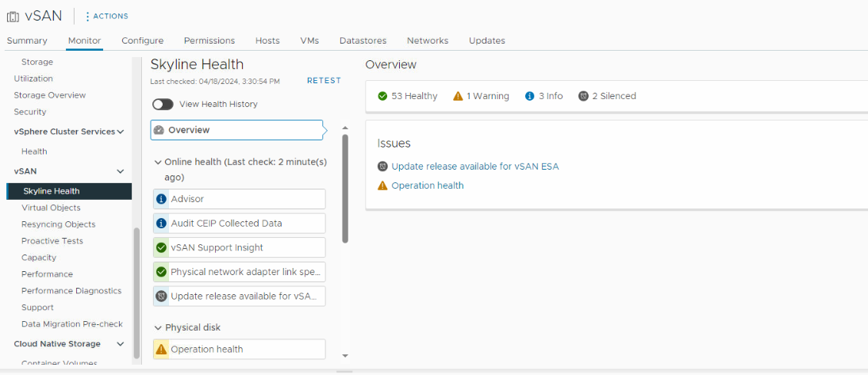The height and width of the screenshot is (375, 868).
Task: Open Support in sidebar
Action: pyautogui.click(x=37, y=308)
